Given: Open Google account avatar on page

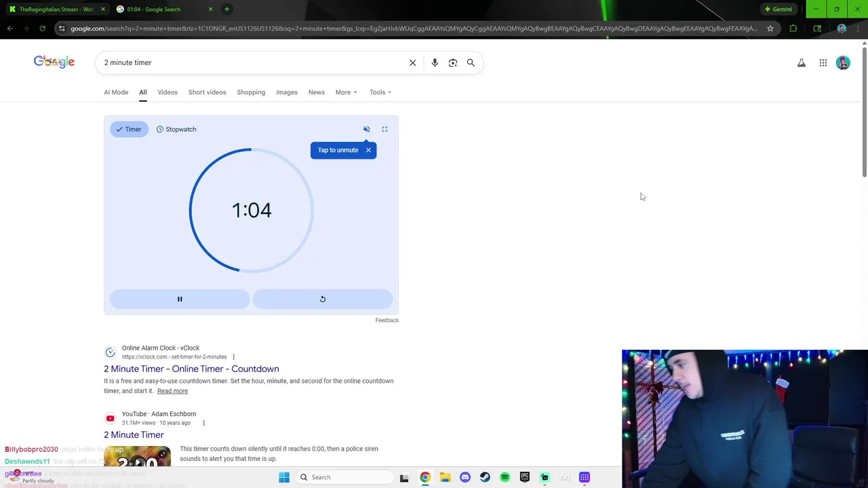Looking at the screenshot, I should (843, 63).
